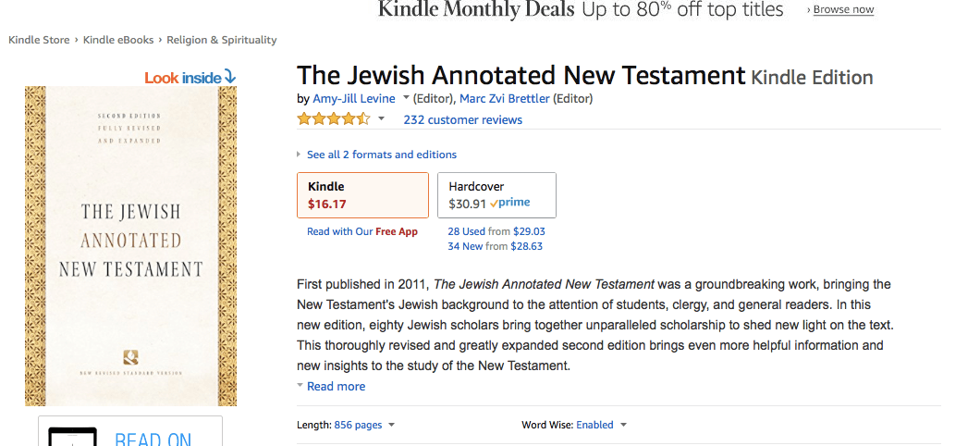Image resolution: width=980 pixels, height=446 pixels.
Task: Open Religion & Spirituality breadcrumb category
Action: pos(222,40)
